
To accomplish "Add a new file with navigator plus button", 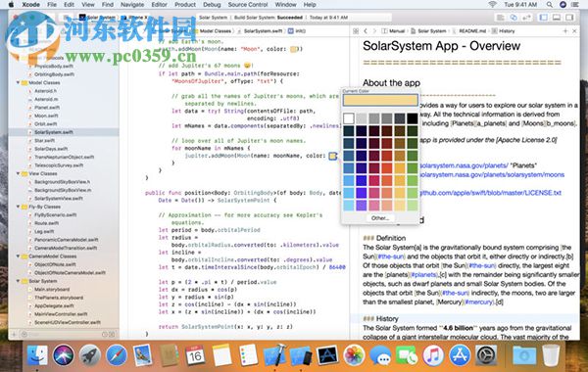I will click(x=14, y=334).
